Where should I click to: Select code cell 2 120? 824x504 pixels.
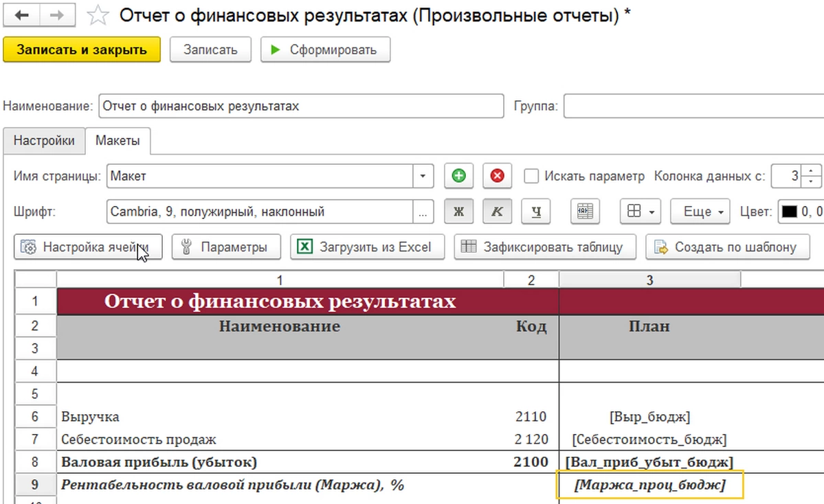[531, 439]
